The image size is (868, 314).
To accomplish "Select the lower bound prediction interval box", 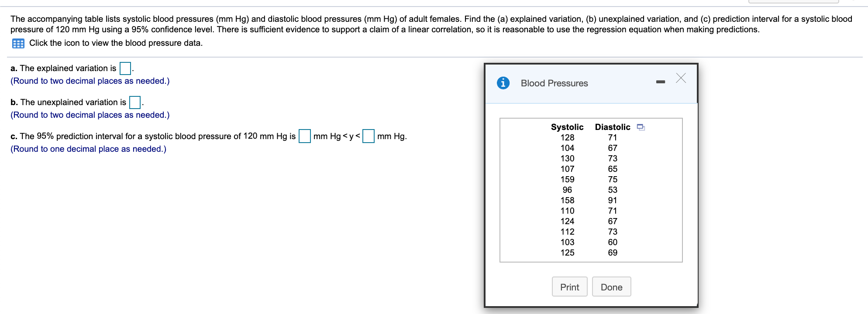I will click(x=304, y=136).
